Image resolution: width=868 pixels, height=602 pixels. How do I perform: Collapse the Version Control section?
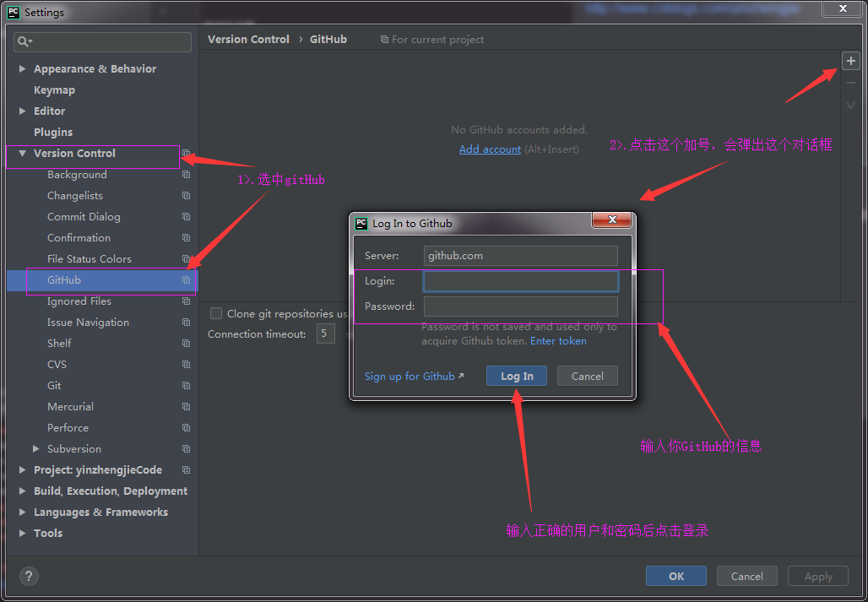coord(23,154)
